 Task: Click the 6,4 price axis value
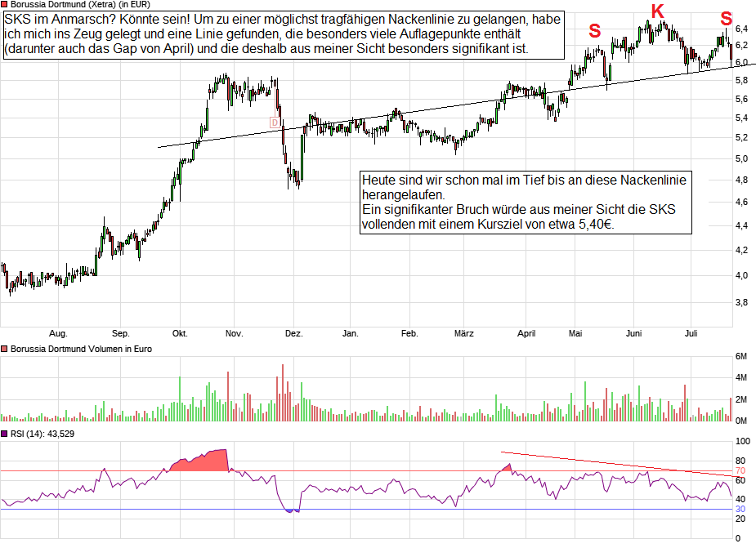tap(741, 29)
